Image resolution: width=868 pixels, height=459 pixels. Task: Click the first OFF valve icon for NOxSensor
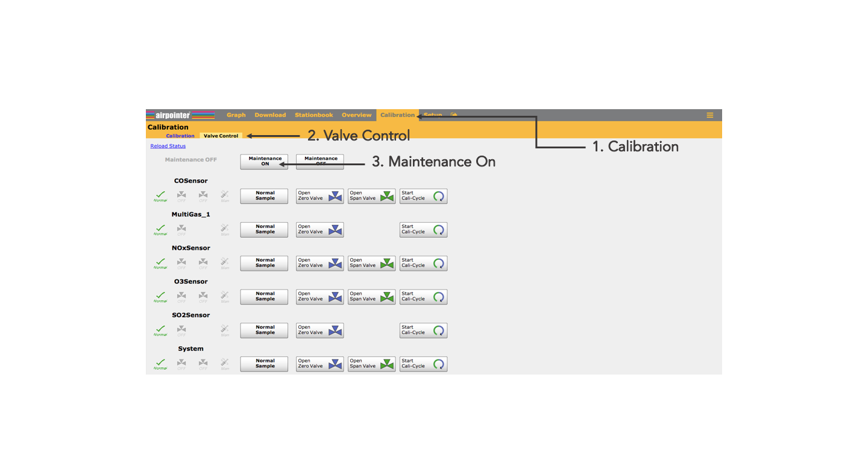pos(181,263)
